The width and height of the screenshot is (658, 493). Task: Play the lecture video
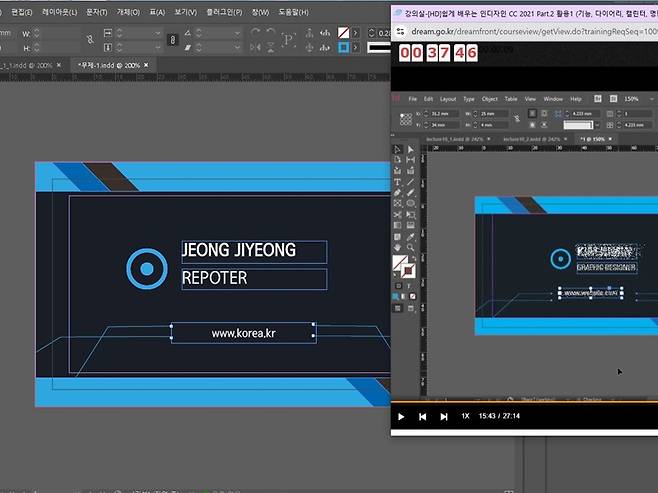401,416
